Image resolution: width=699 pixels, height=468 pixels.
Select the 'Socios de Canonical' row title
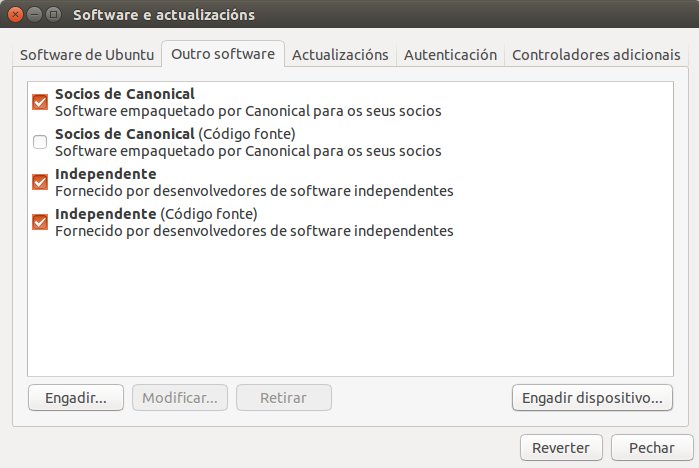[125, 94]
